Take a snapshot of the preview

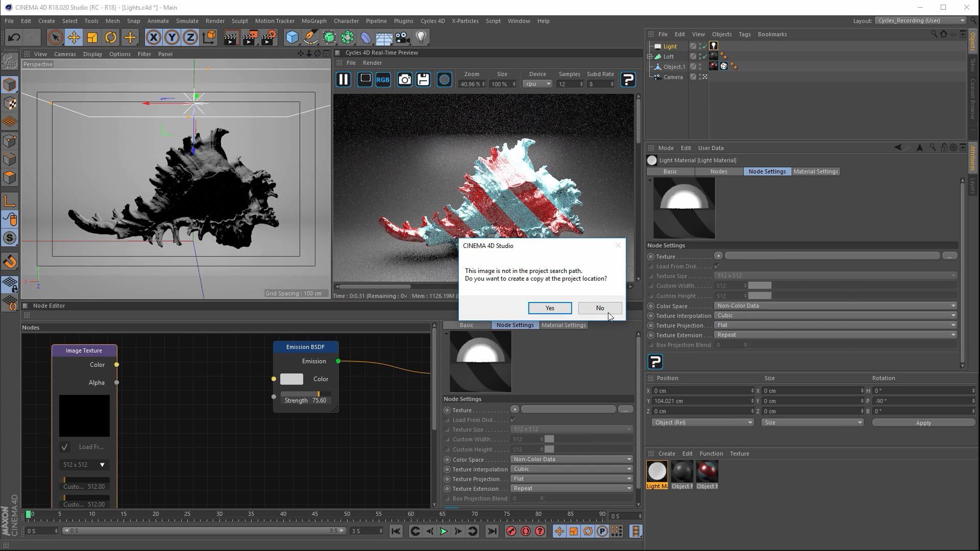[405, 80]
